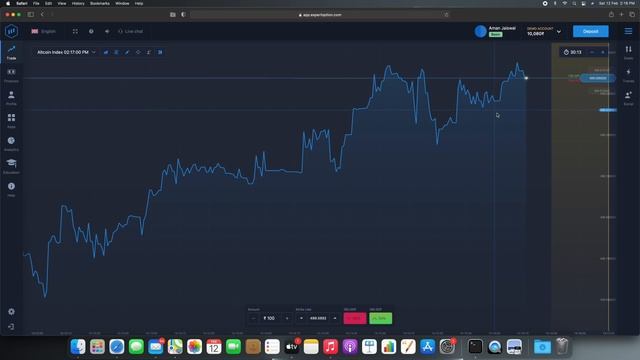This screenshot has height=360, width=640.
Task: Show Safari tab overview icon
Action: click(x=632, y=14)
